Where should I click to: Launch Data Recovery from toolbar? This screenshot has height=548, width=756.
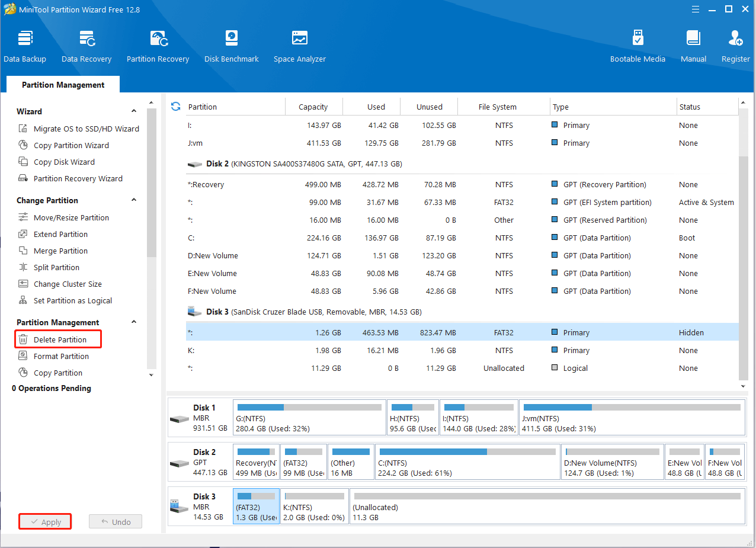[x=87, y=46]
